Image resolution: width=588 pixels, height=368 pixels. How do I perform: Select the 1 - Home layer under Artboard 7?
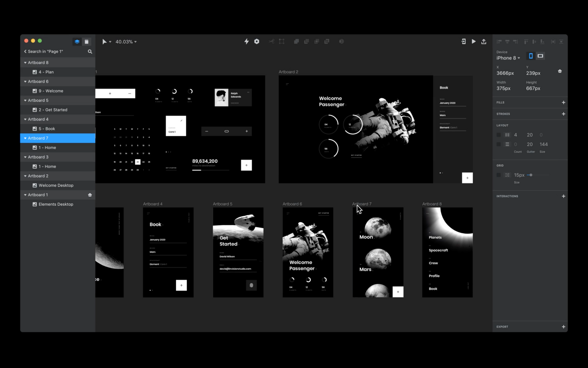pos(47,147)
